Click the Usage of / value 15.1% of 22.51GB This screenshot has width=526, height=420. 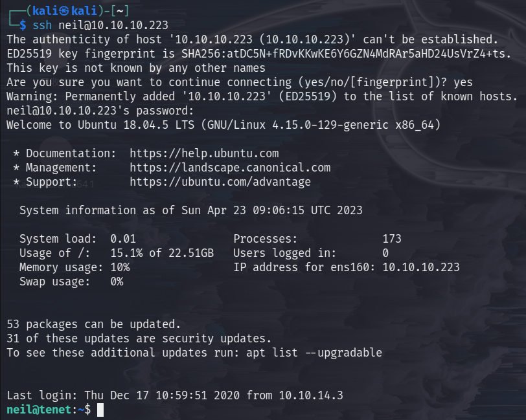point(162,253)
